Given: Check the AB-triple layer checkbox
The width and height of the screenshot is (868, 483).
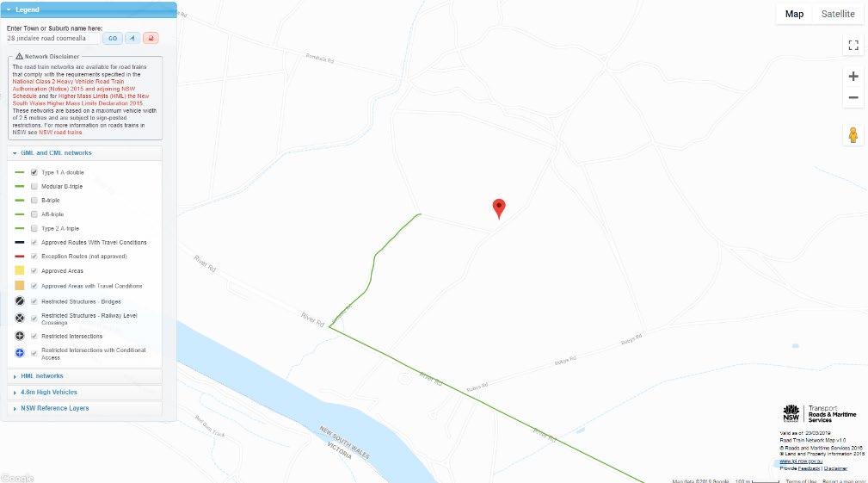Looking at the screenshot, I should point(34,214).
